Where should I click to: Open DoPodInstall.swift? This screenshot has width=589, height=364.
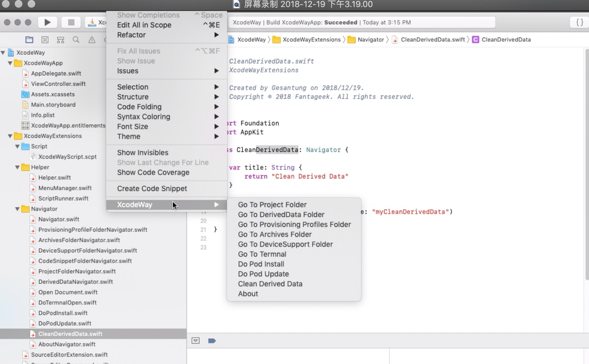coord(63,313)
